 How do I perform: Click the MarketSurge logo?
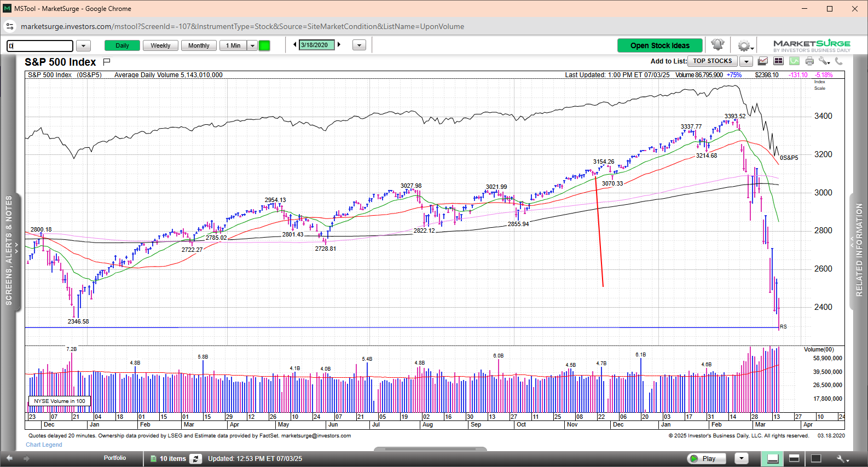812,45
